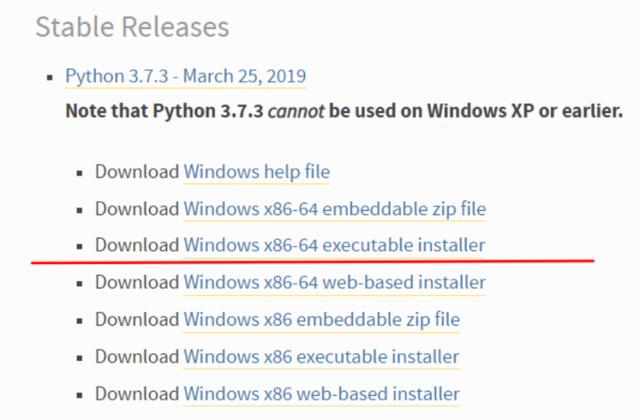Click "Download" text before x86-64 executable installer

click(137, 245)
